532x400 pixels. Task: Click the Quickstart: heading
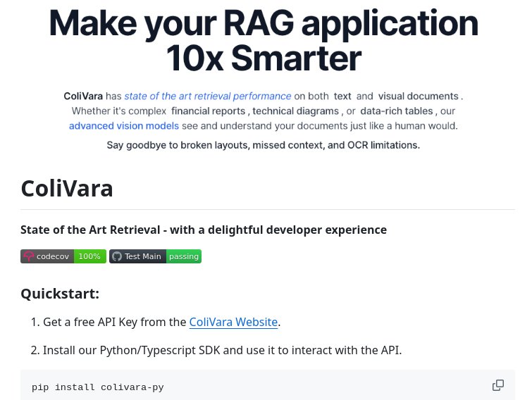(60, 294)
